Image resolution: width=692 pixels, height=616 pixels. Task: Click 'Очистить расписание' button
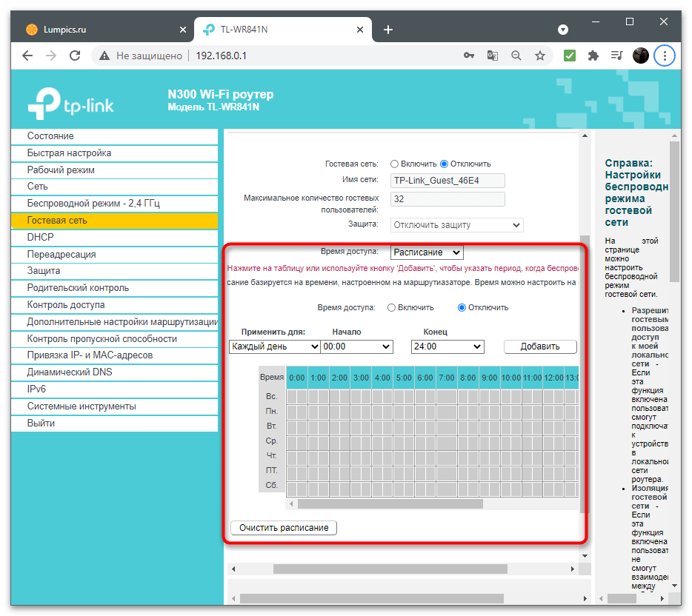(284, 527)
